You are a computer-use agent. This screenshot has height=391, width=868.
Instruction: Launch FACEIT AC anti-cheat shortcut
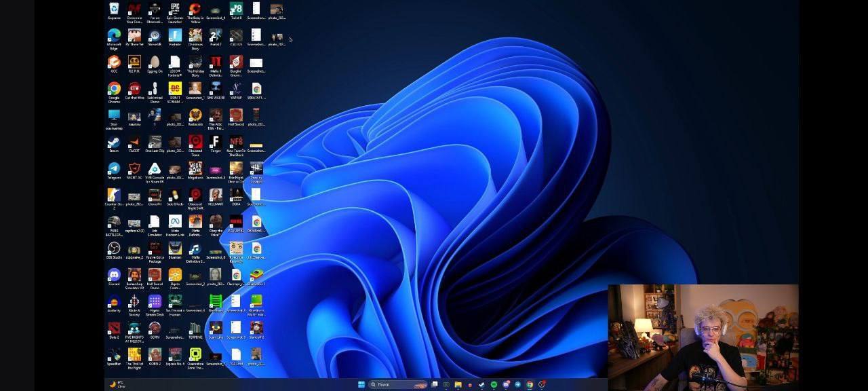point(134,168)
